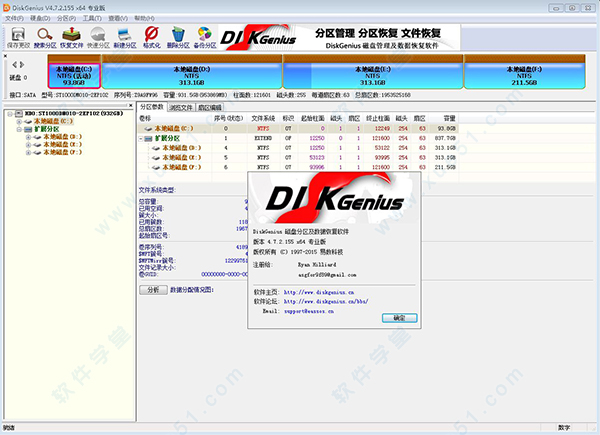
Task: Collapse the 扩展分区 node in left tree
Action: (19, 129)
